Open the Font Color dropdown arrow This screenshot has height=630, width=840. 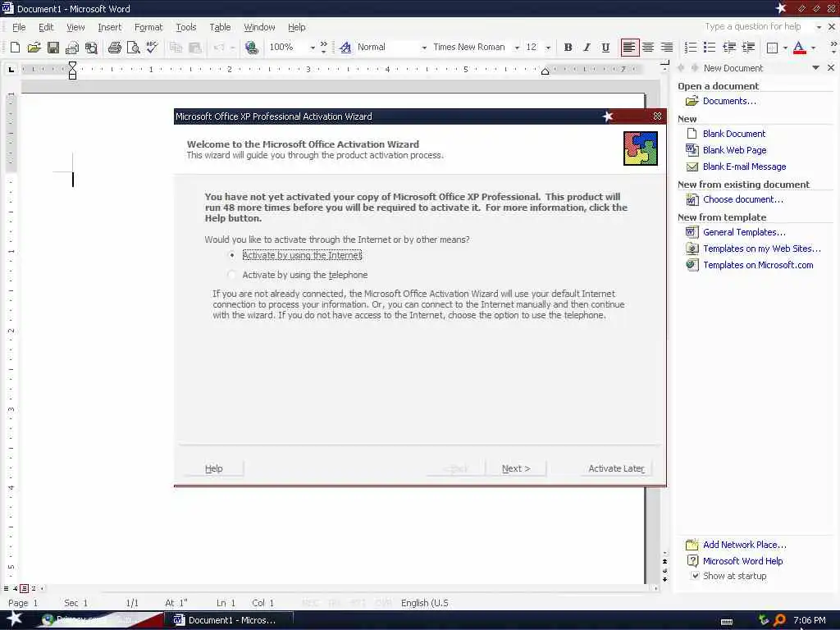[x=813, y=48]
